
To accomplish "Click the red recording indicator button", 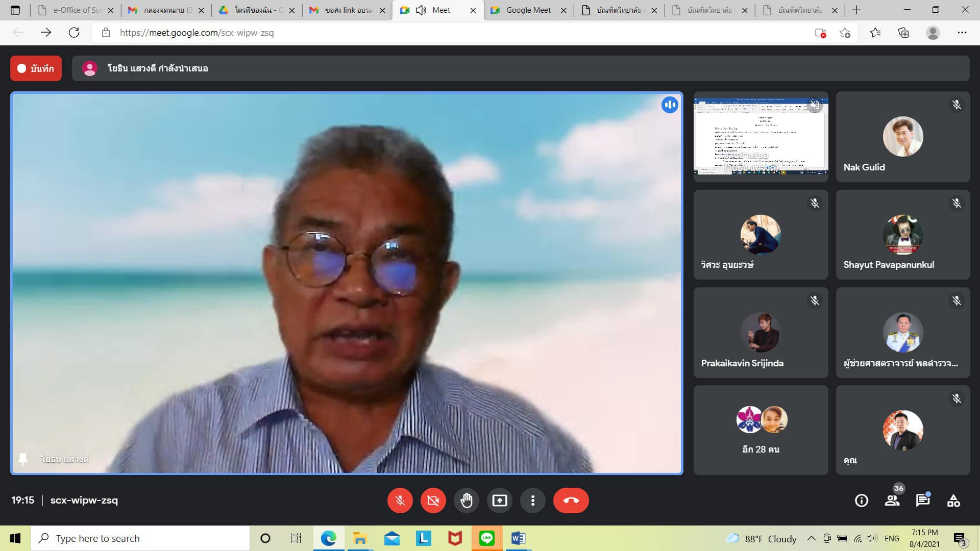I will [36, 68].
